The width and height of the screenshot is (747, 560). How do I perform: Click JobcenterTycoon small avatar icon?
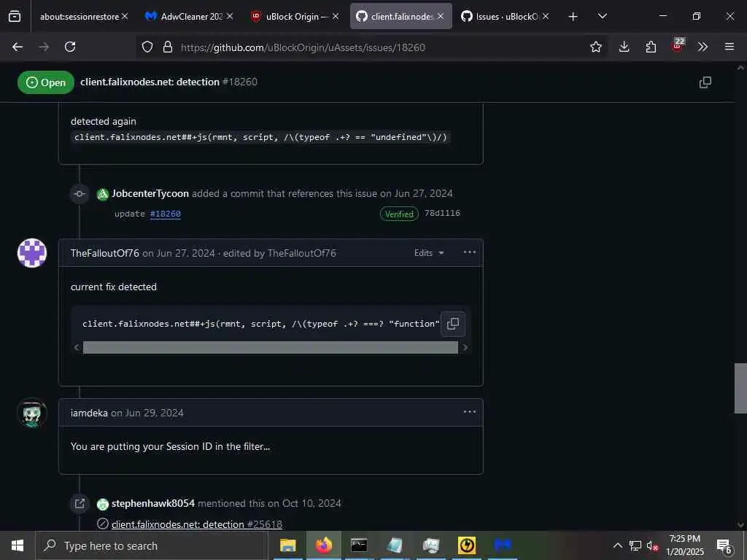(102, 194)
